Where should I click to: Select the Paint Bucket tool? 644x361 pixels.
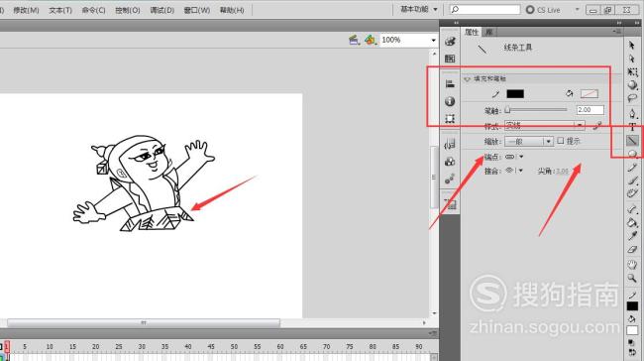click(632, 222)
